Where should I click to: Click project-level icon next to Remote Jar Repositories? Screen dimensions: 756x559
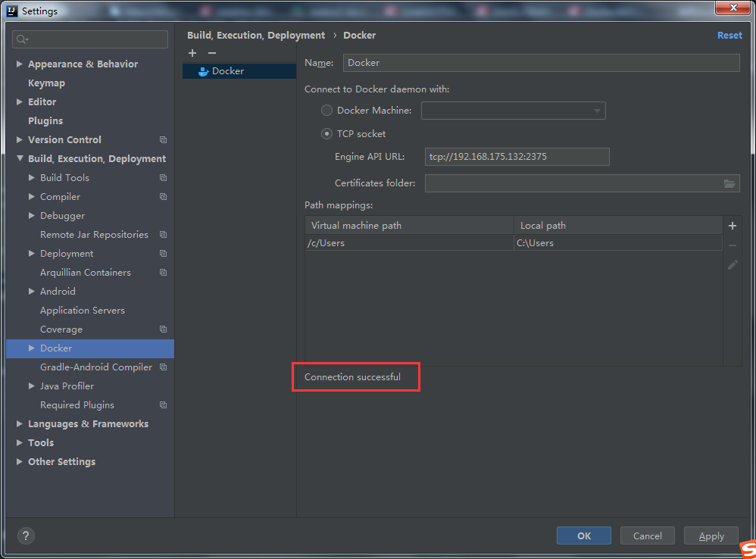164,235
